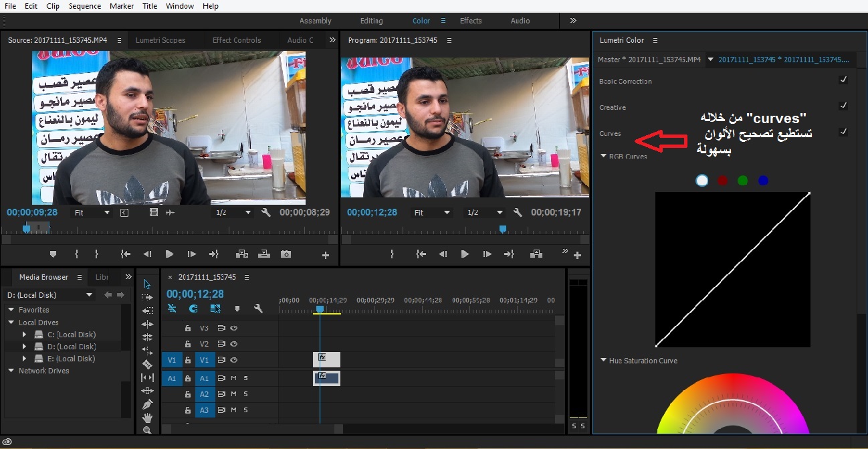Toggle lock on track V3

(x=187, y=329)
